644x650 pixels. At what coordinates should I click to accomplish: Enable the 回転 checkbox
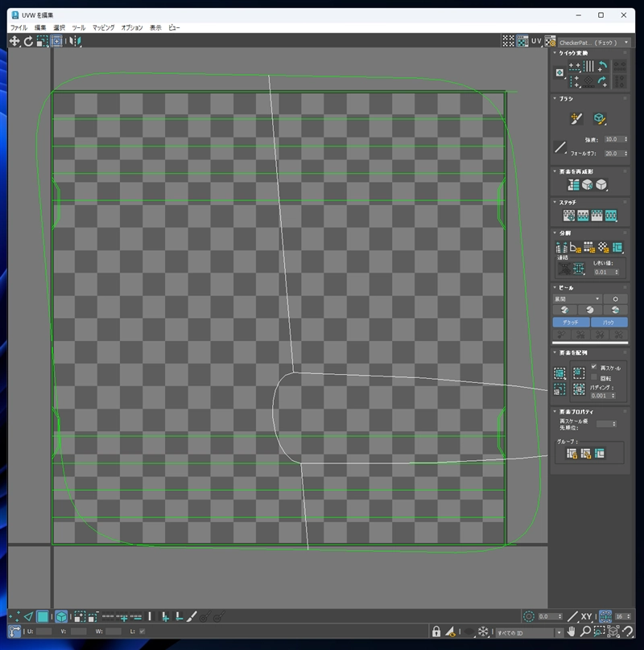click(x=594, y=377)
